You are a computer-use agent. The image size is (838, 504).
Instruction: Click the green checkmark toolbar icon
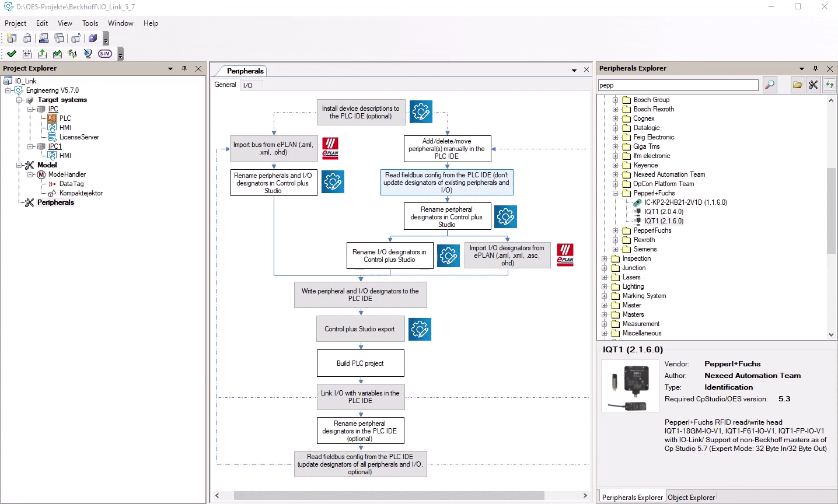[x=12, y=54]
